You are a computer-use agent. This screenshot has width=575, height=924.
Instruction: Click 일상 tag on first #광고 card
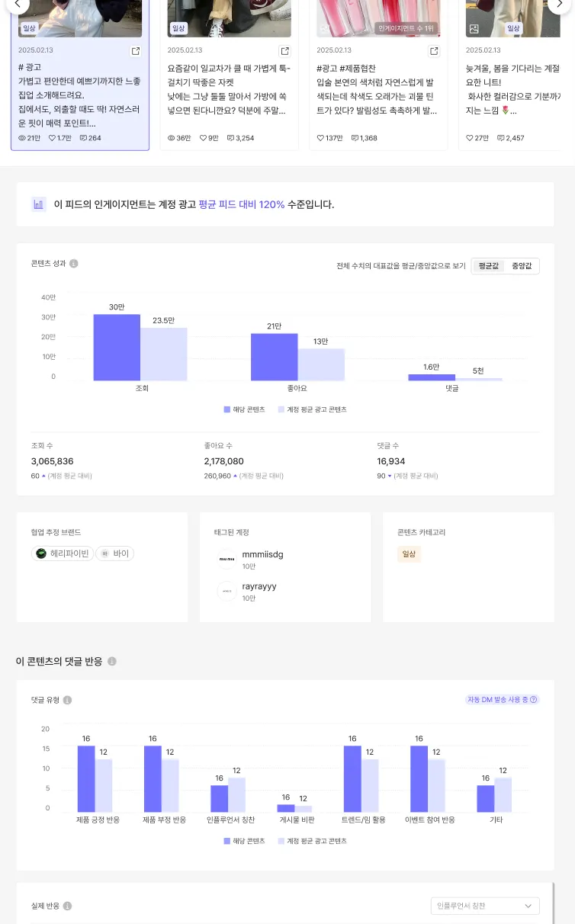(29, 28)
